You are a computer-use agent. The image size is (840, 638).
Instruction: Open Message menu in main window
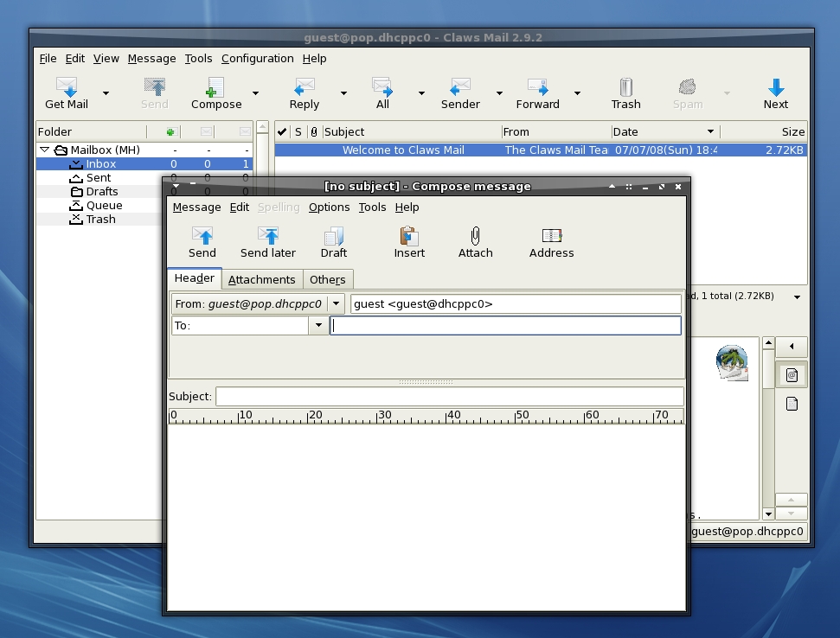click(x=151, y=58)
